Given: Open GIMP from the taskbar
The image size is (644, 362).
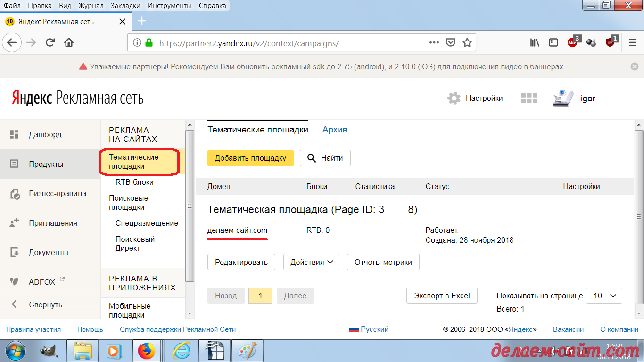Looking at the screenshot, I should point(49,351).
